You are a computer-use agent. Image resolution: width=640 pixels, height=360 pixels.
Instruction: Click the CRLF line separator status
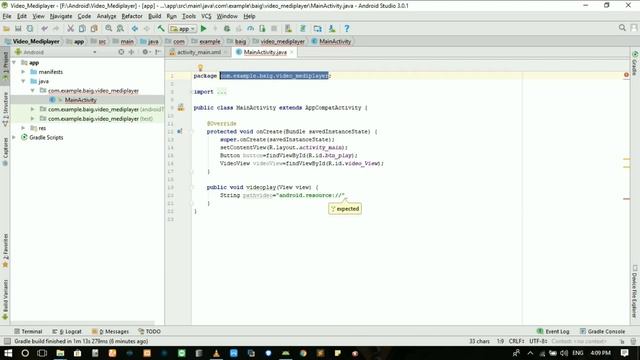[516, 341]
